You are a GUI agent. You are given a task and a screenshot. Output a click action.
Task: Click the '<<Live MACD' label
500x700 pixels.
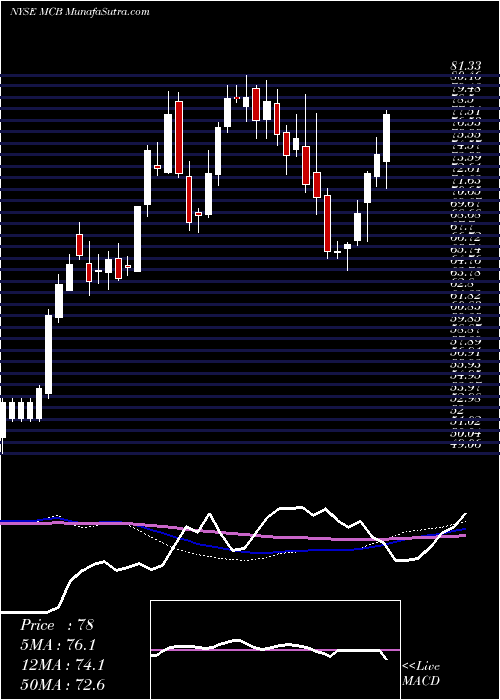coord(421,674)
